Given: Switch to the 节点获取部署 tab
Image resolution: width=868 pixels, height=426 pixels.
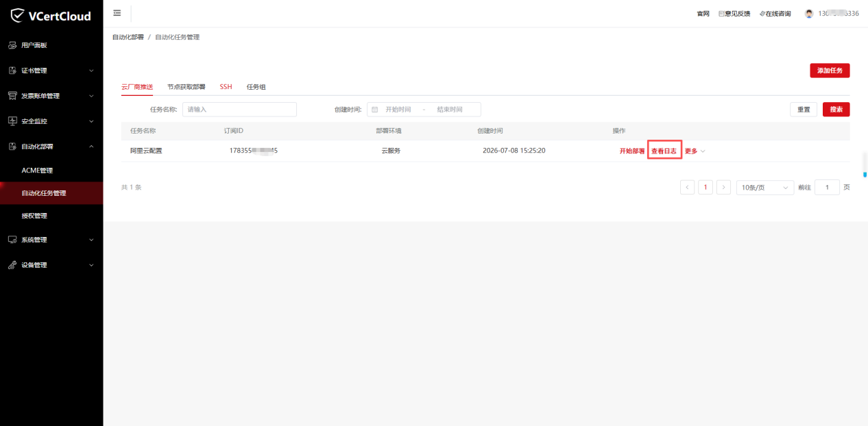Looking at the screenshot, I should (186, 87).
